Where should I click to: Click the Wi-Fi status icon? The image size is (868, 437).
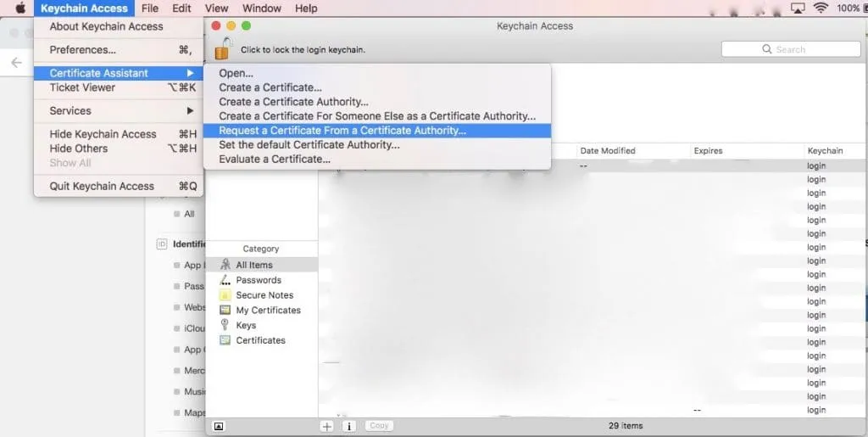pyautogui.click(x=821, y=8)
